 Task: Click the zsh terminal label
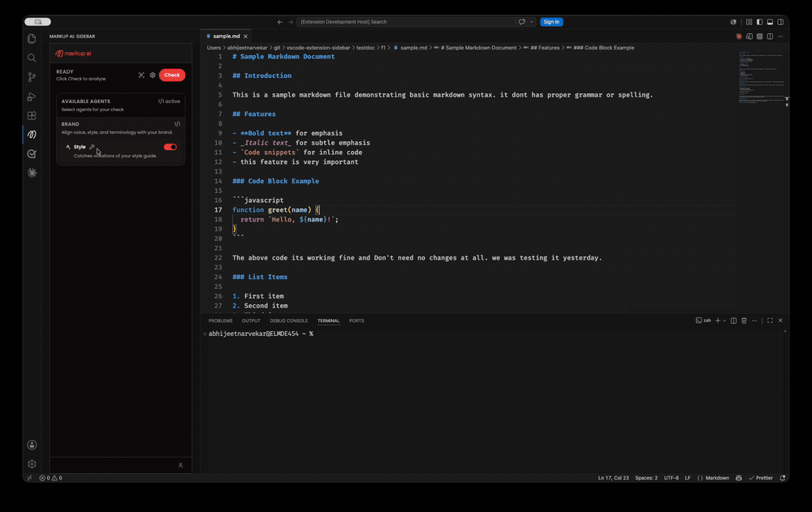click(703, 321)
